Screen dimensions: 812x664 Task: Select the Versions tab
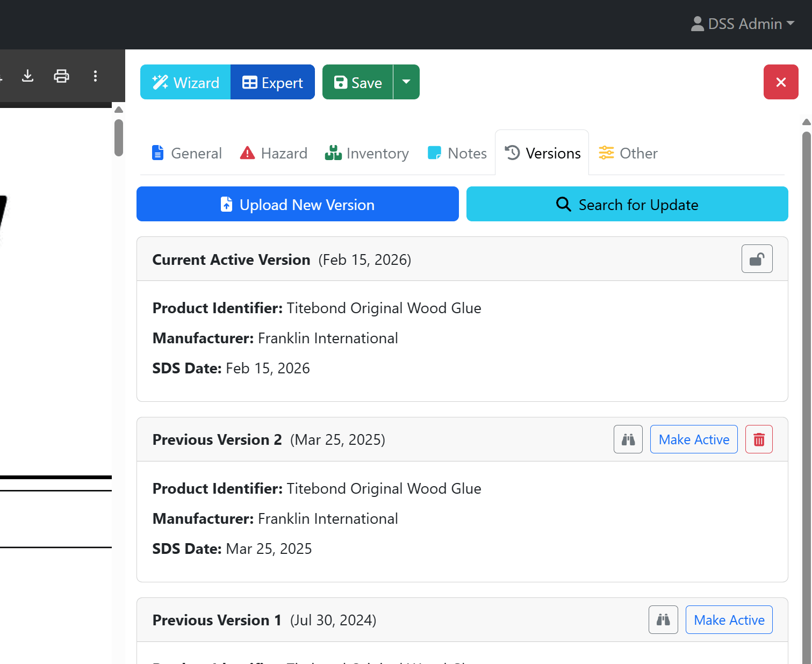[542, 153]
